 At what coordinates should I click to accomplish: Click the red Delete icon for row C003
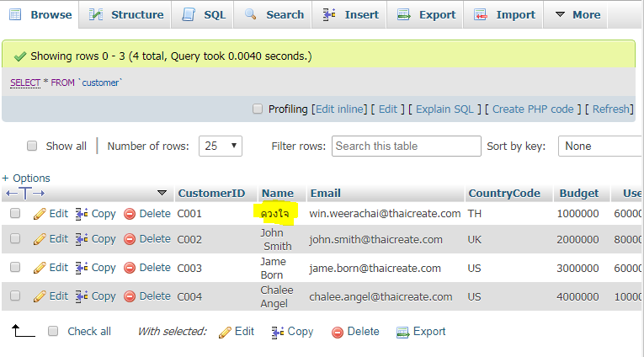pyautogui.click(x=130, y=268)
